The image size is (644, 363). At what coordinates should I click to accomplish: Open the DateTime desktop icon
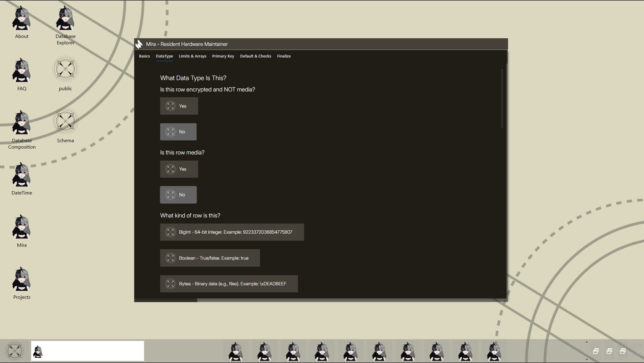(x=22, y=178)
